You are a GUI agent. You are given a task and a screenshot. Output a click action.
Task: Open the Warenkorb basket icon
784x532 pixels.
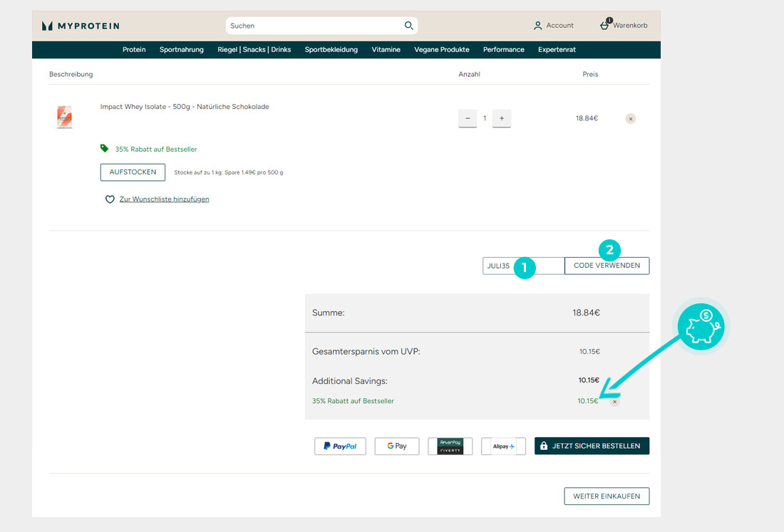(x=605, y=24)
